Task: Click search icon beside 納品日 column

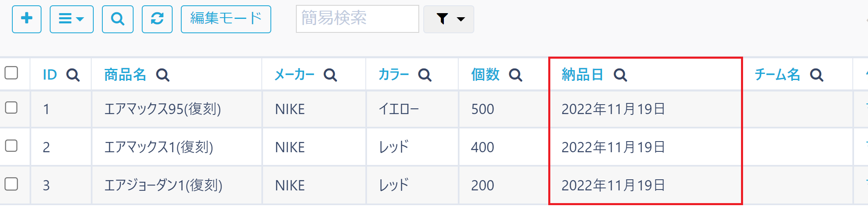Action: click(620, 75)
